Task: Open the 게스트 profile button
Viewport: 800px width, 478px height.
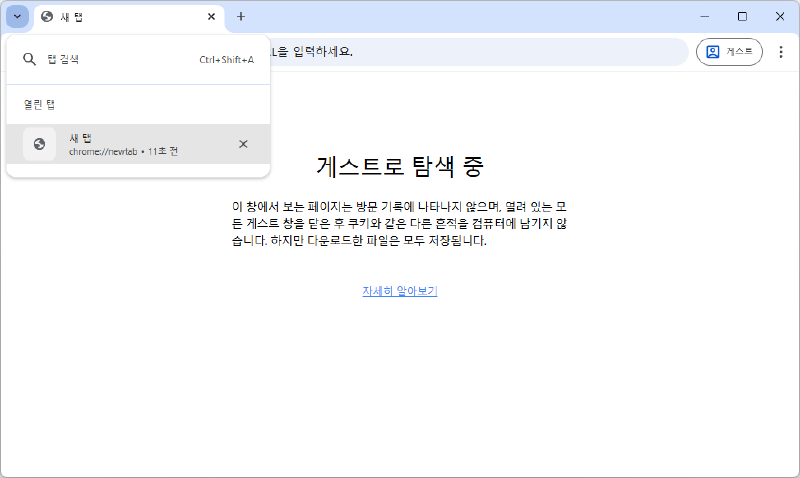Action: click(x=729, y=52)
